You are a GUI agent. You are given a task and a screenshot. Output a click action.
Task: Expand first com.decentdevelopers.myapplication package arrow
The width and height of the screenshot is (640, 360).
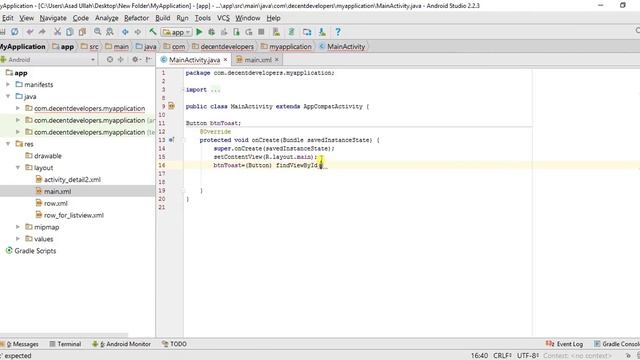[18, 108]
